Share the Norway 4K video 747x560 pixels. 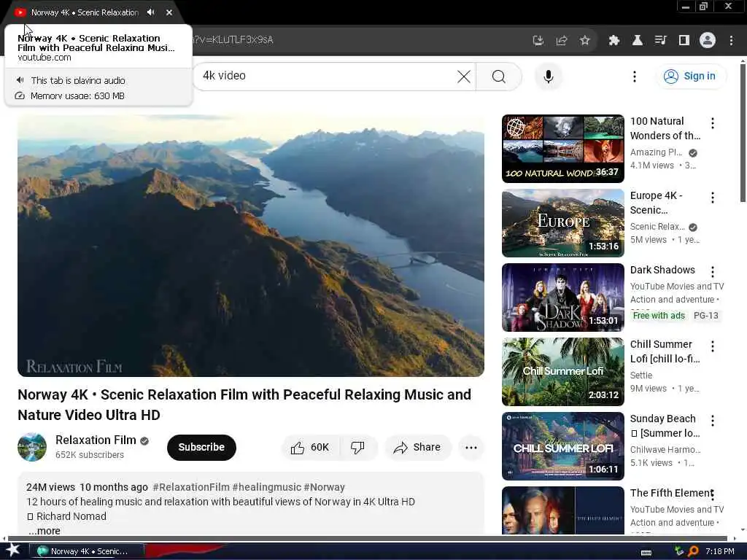tap(417, 447)
